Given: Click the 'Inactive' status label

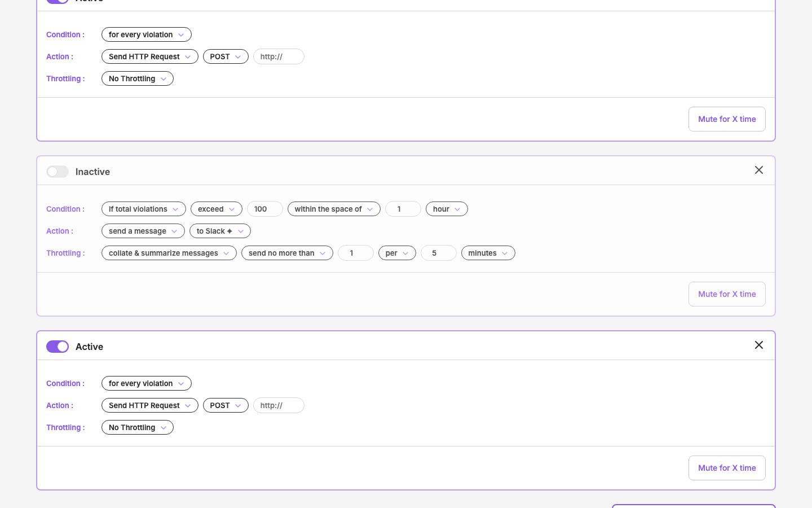Looking at the screenshot, I should click(92, 172).
